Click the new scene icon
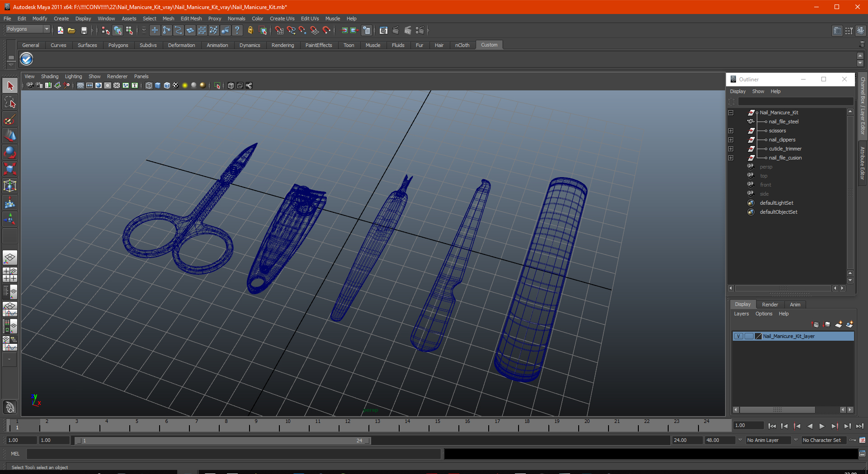 pos(60,30)
